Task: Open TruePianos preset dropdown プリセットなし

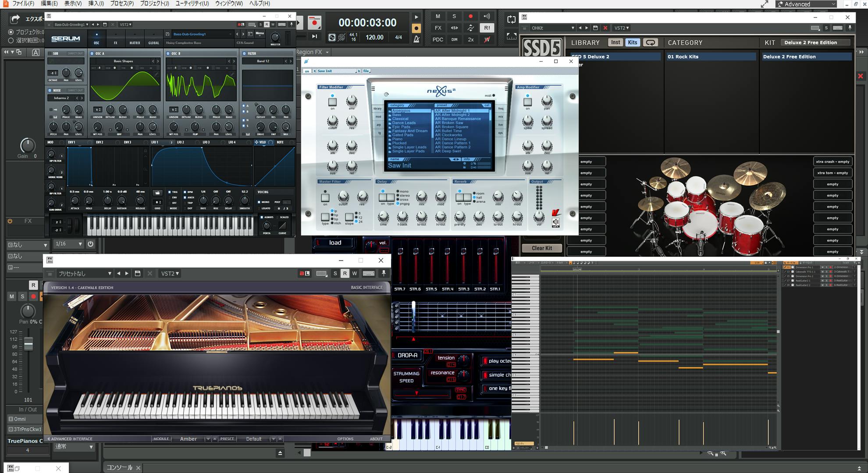Action: point(85,273)
